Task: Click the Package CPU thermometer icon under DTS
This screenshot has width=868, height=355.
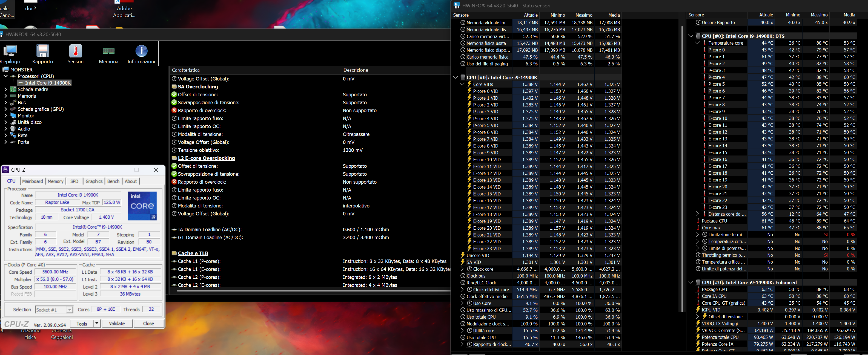Action: point(698,221)
